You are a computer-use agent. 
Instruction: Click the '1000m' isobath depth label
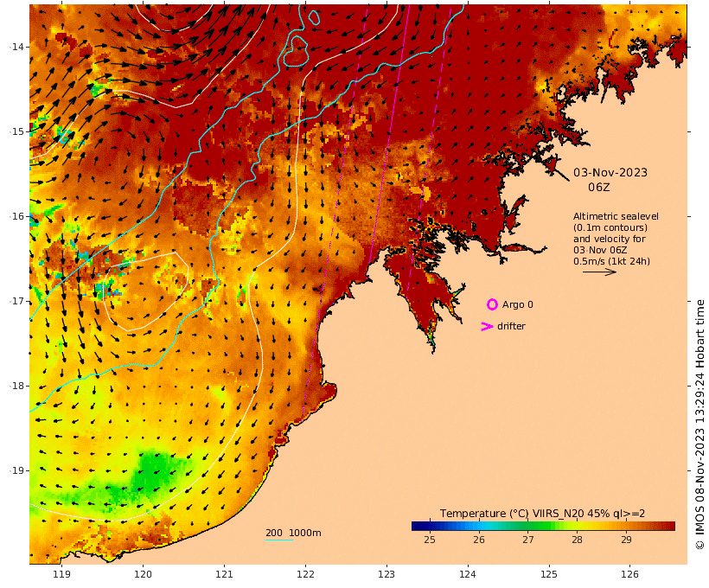304,533
